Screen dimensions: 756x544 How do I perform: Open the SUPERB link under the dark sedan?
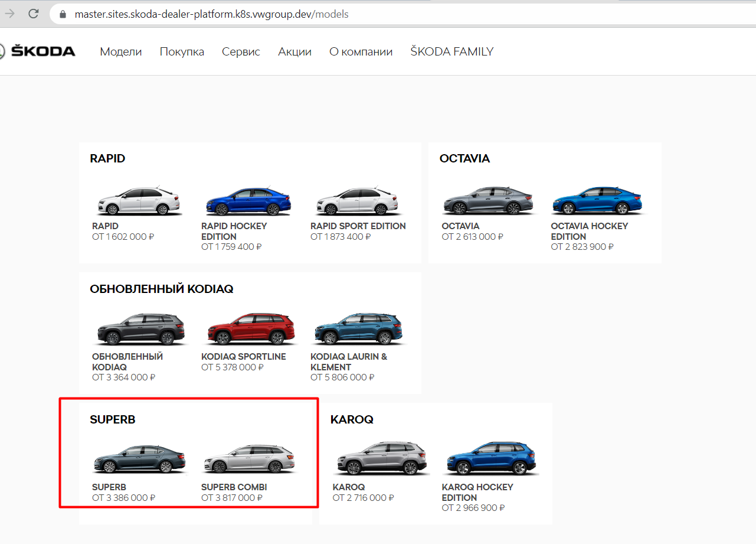pos(109,487)
